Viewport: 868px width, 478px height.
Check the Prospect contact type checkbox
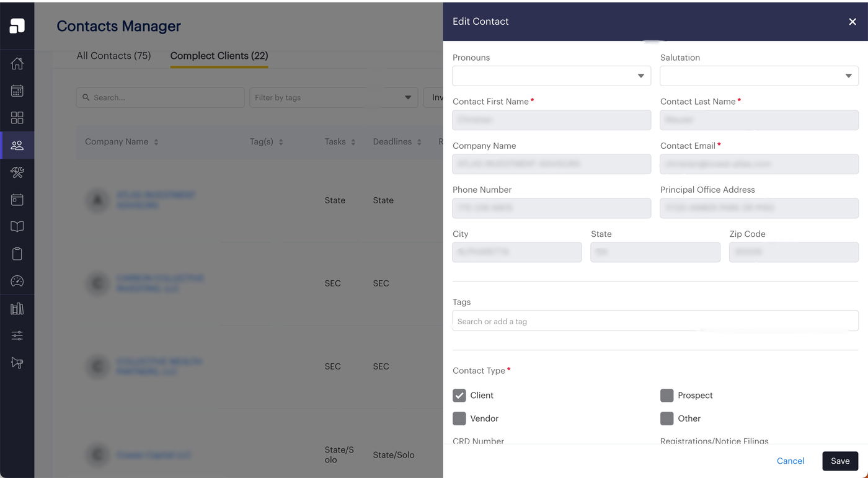coord(666,396)
